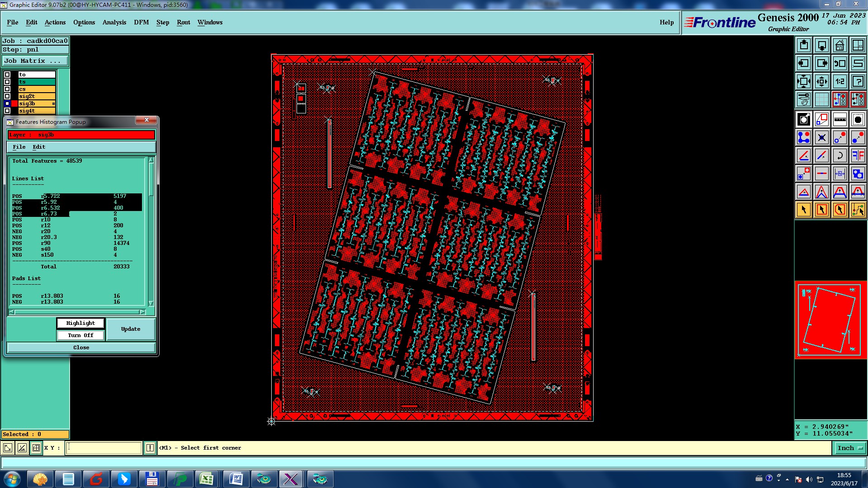Open the Inch units dropdown
868x488 pixels.
point(849,448)
